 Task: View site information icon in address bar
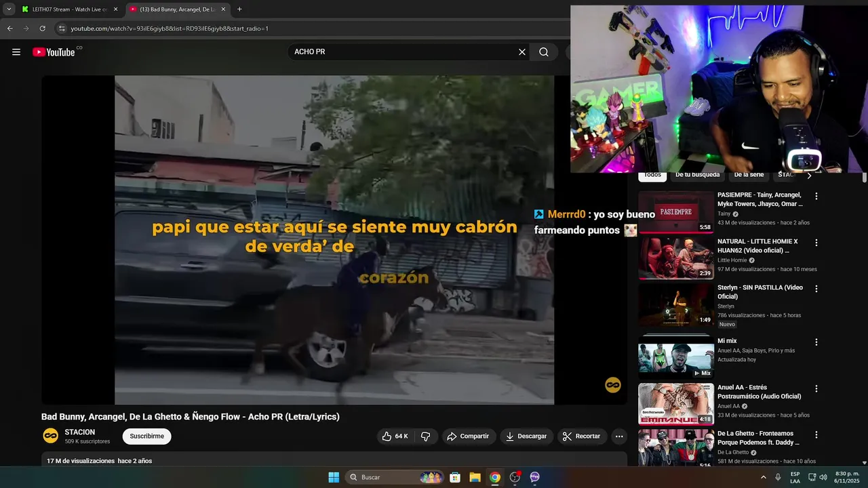tap(62, 28)
